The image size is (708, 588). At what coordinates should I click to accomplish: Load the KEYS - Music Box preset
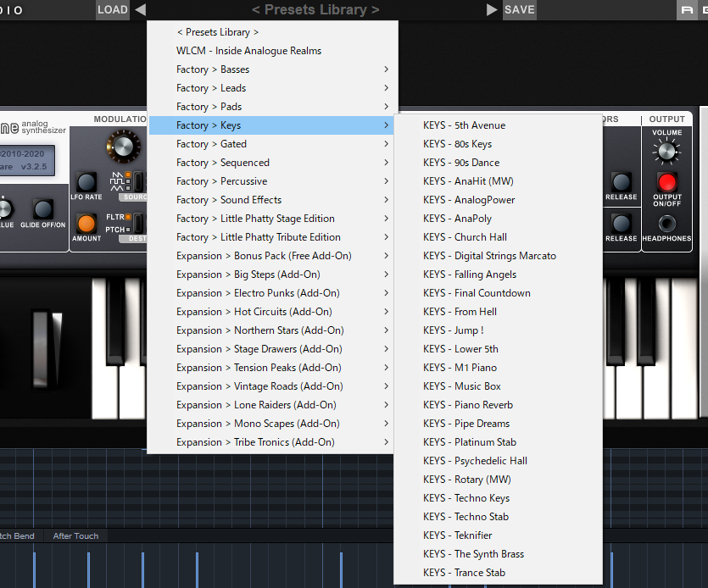(499, 386)
